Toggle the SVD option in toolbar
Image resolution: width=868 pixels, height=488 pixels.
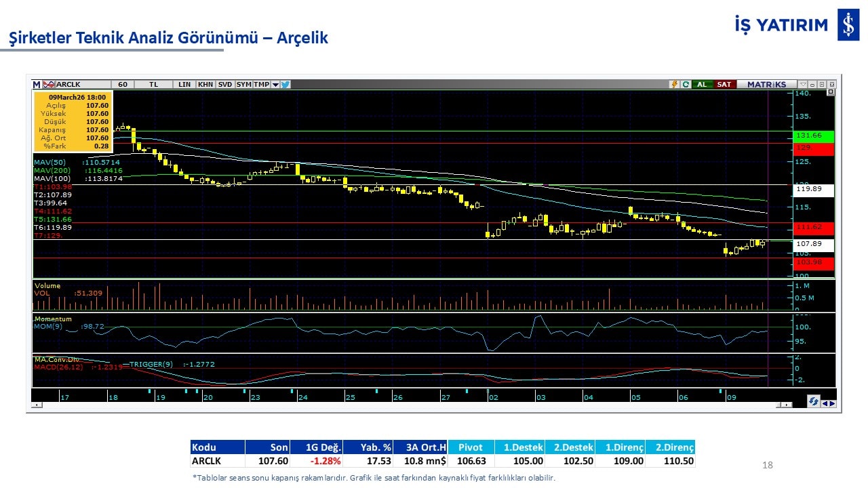pos(225,85)
